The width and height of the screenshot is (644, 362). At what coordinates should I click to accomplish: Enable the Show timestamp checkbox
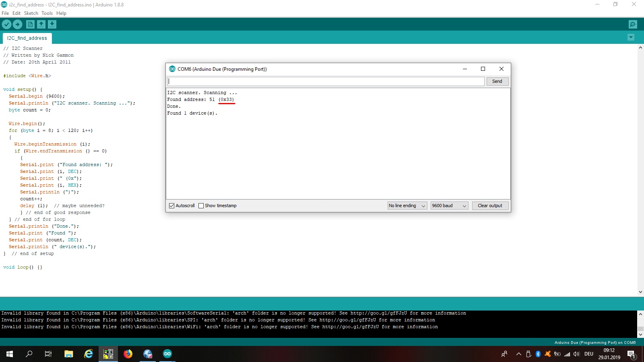201,206
